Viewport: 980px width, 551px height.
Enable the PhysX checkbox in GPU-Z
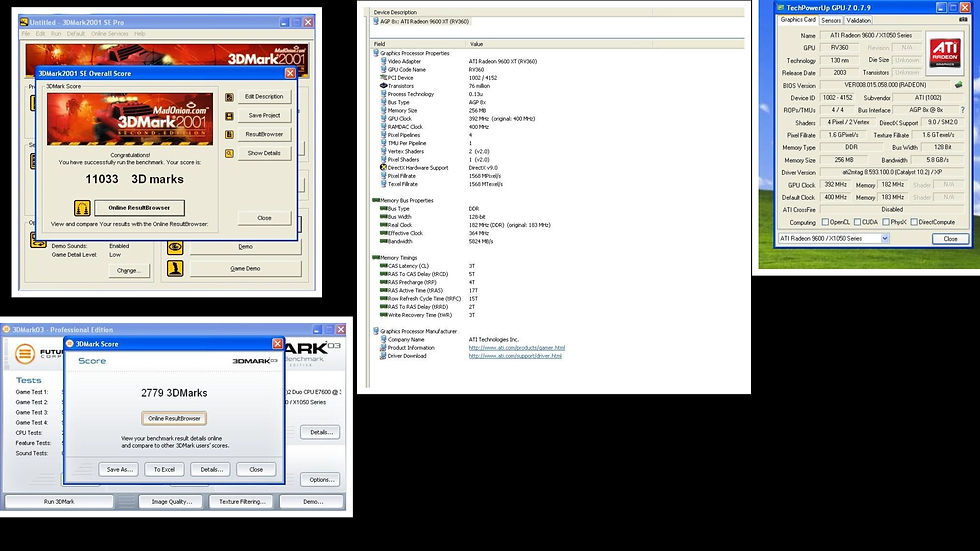tap(886, 222)
